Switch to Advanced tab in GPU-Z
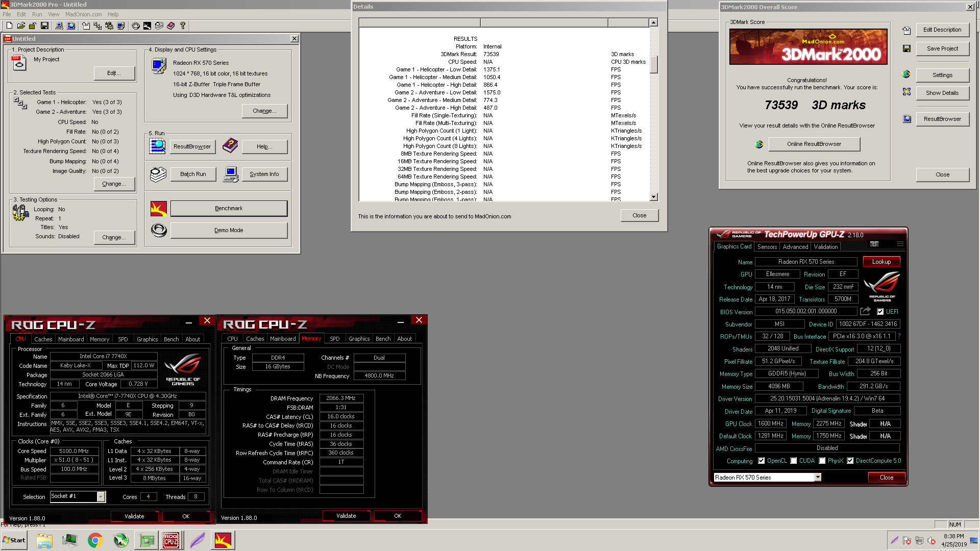 tap(795, 247)
